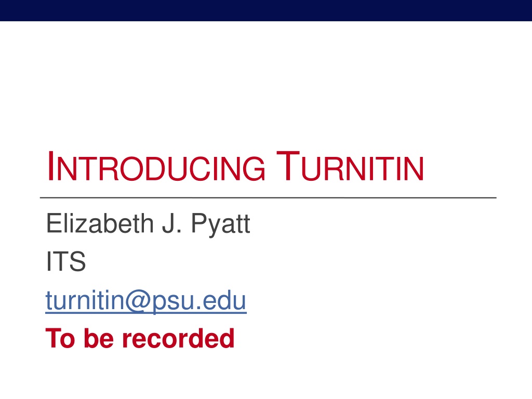Select the red To be recorded text
532x399 pixels.
coord(140,338)
